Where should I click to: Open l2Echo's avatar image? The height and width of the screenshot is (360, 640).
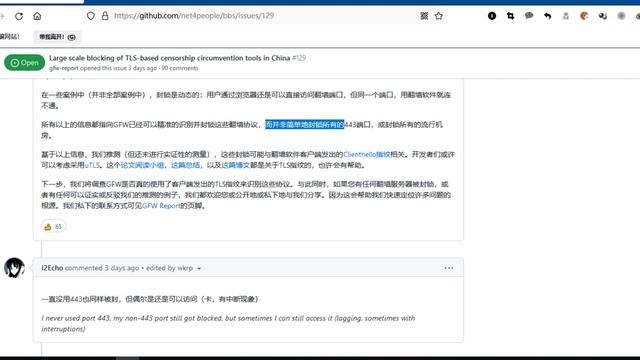[14, 268]
